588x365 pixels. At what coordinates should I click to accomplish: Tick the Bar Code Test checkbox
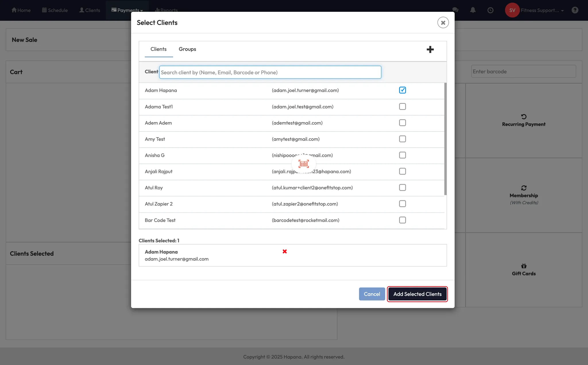point(402,220)
